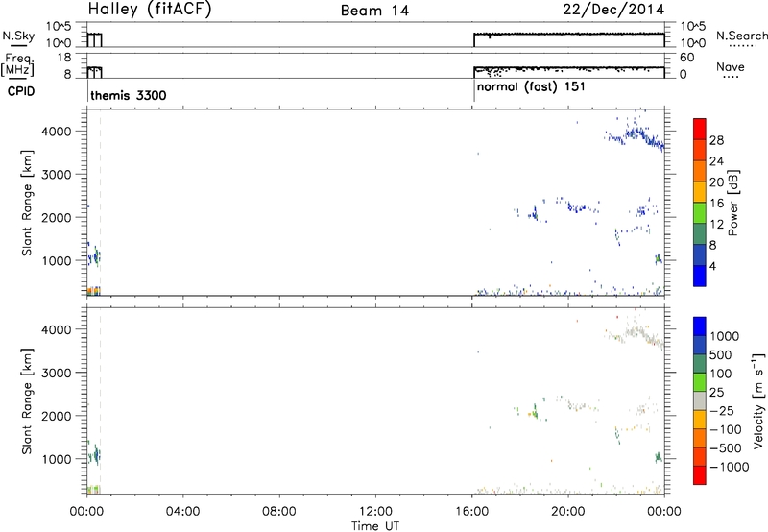Click the 'Velocity [m s-1]' color bar title

point(758,400)
